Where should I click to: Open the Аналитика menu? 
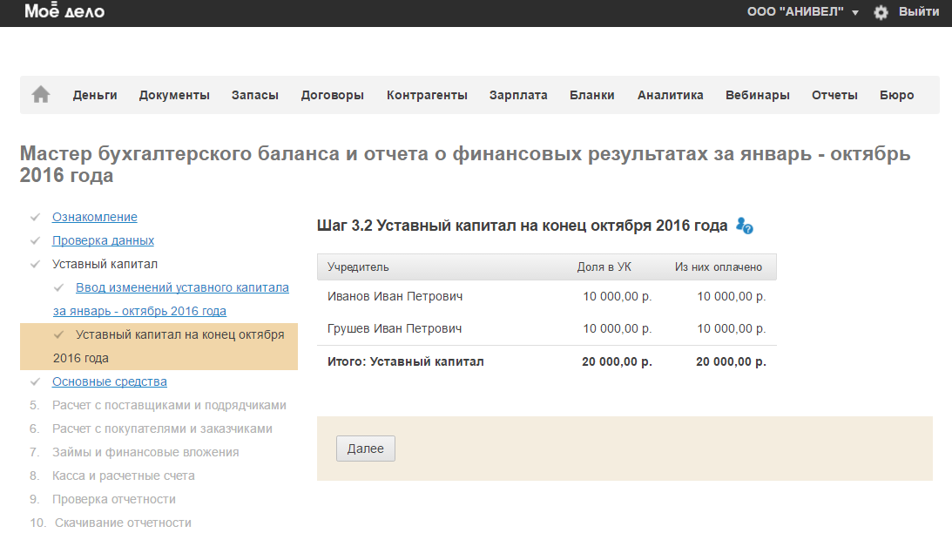671,95
